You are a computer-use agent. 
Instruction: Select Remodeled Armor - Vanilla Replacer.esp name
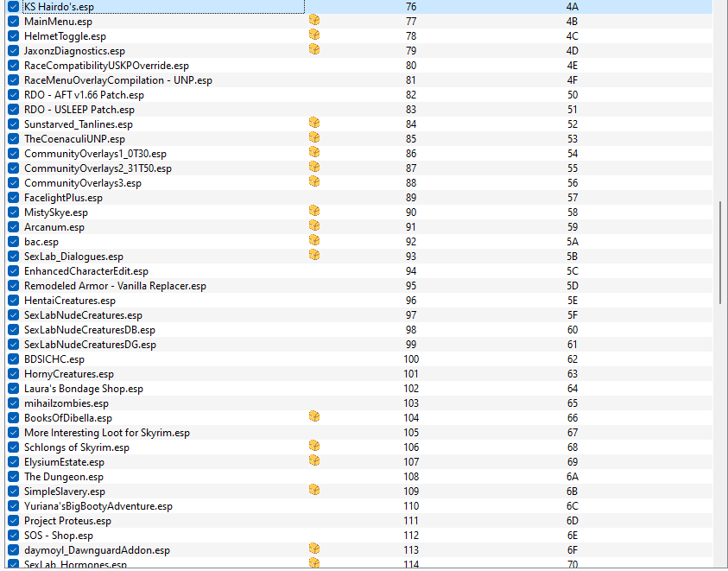[115, 286]
